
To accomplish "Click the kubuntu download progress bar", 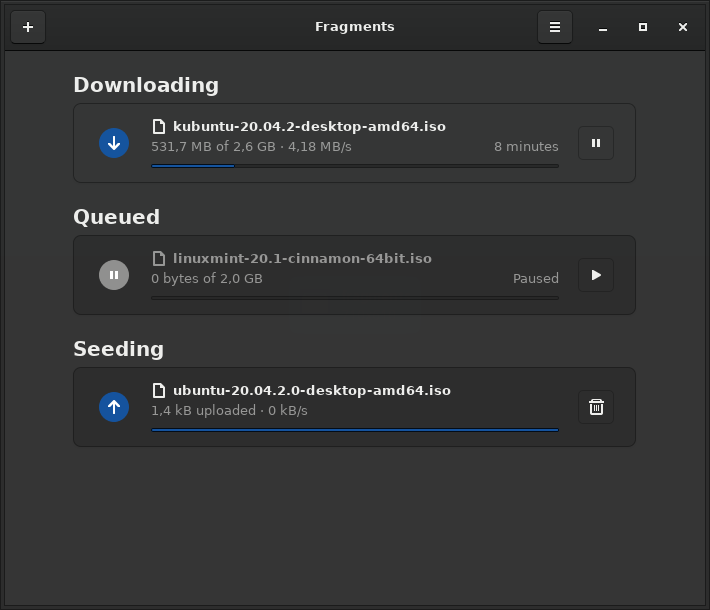I will (x=355, y=166).
